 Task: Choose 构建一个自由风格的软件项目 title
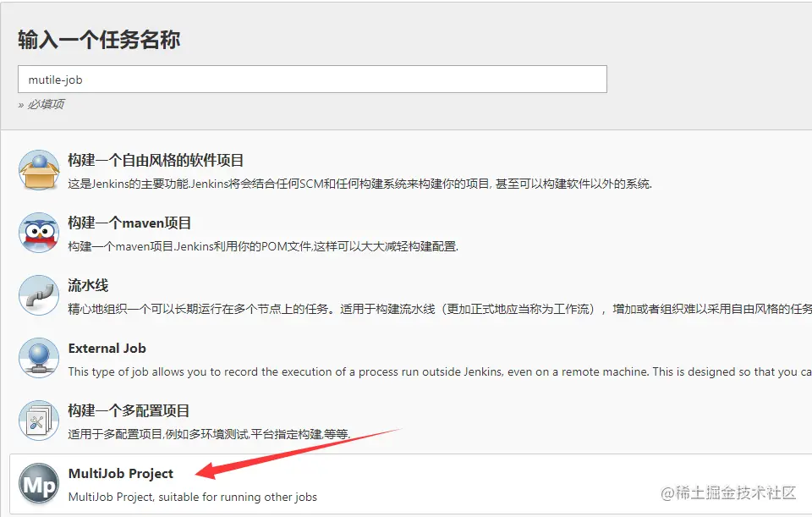(x=156, y=161)
